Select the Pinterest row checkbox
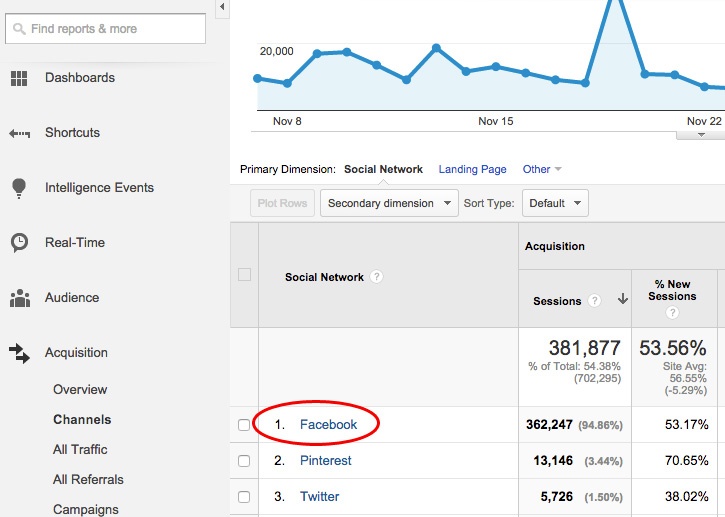Viewport: 725px width, 517px height. [244, 461]
